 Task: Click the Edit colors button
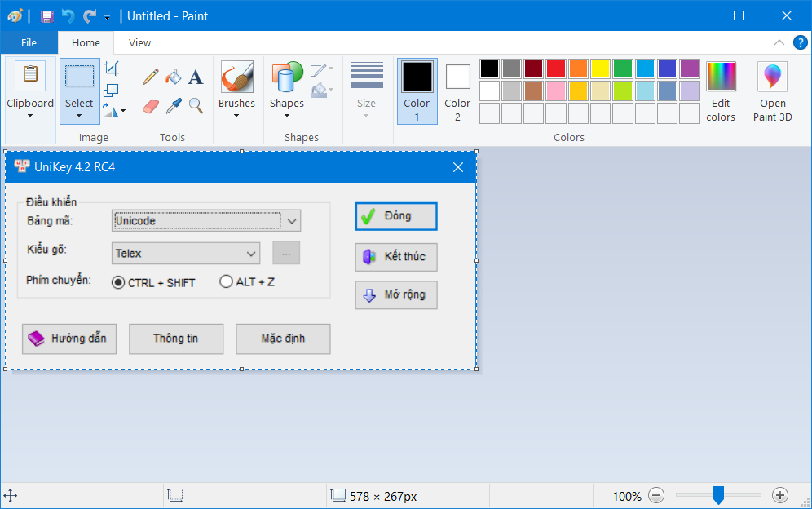click(x=721, y=90)
